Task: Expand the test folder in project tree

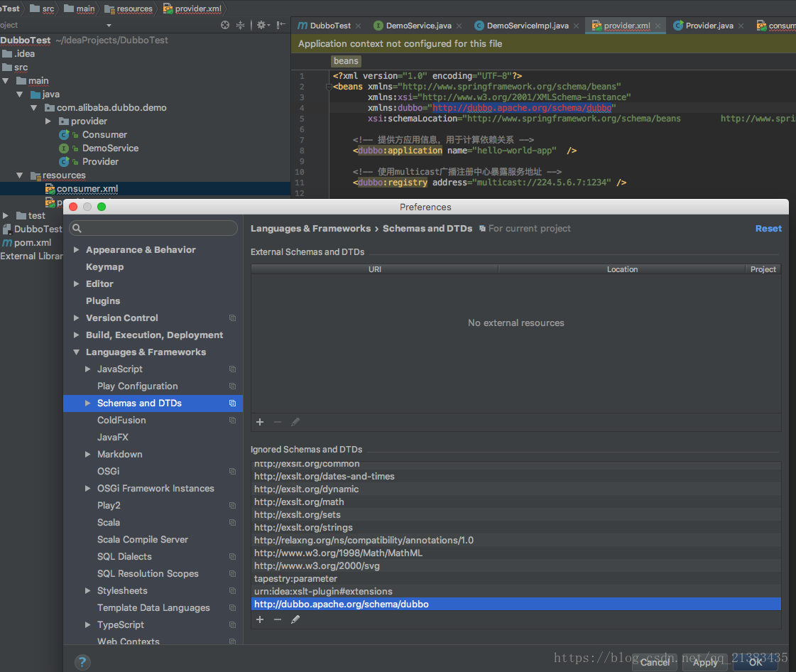Action: click(x=6, y=216)
